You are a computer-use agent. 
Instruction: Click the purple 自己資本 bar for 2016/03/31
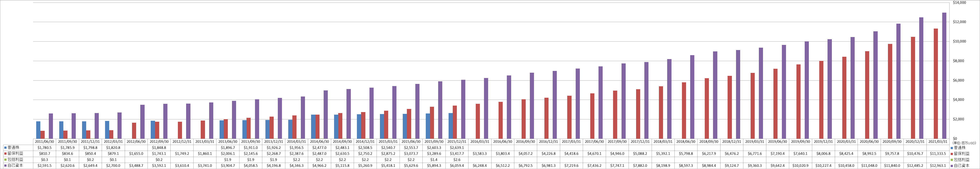click(x=486, y=108)
